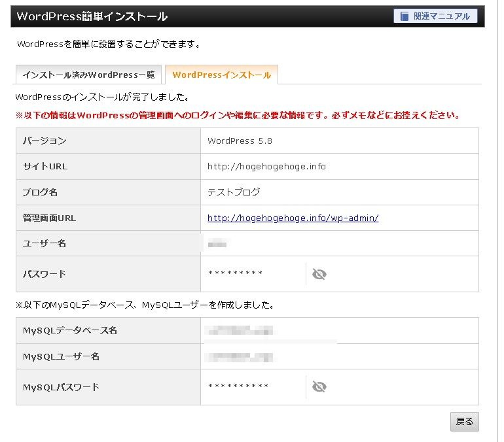Open the hogehogehoge.info/wp-admin/ link
Screen dimensions: 504x442
click(x=293, y=218)
